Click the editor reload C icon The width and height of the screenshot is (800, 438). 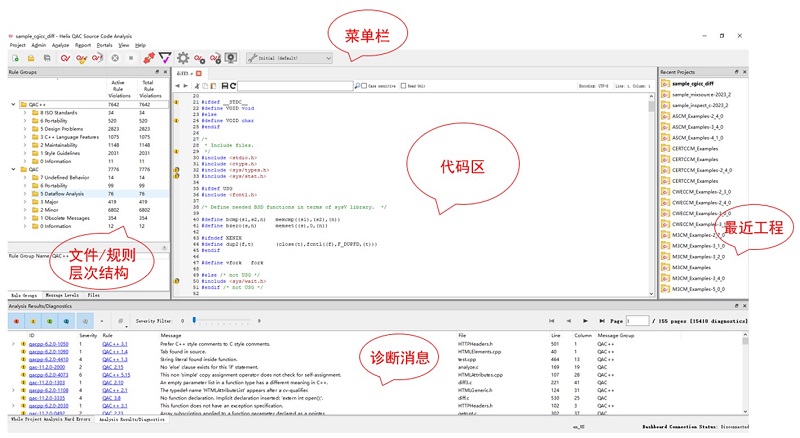(x=233, y=86)
